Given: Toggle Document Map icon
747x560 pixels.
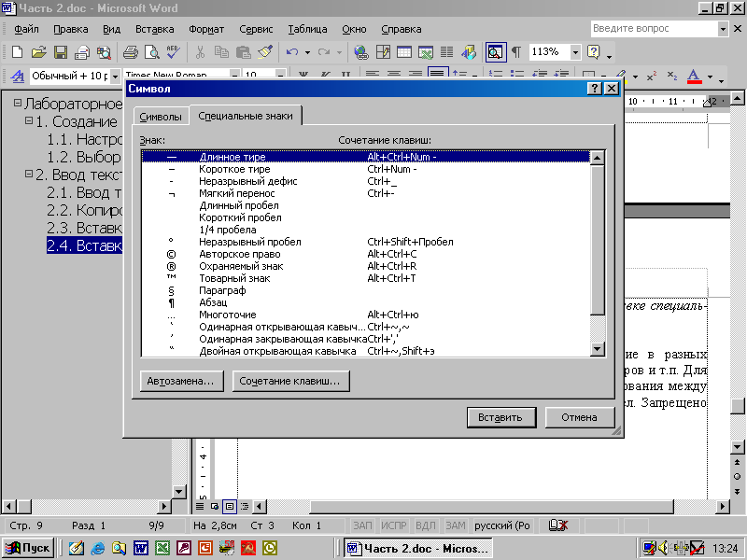Looking at the screenshot, I should click(x=496, y=52).
